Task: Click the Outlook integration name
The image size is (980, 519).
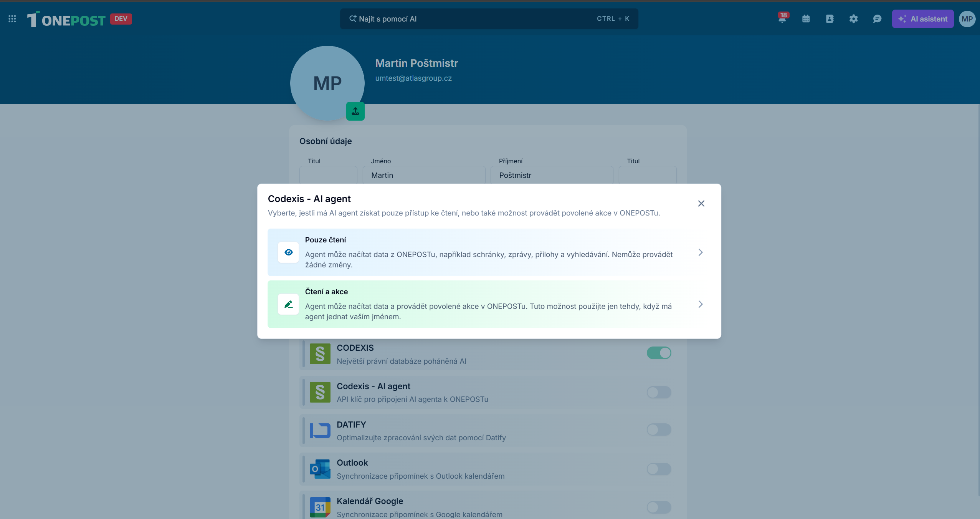Action: click(352, 463)
